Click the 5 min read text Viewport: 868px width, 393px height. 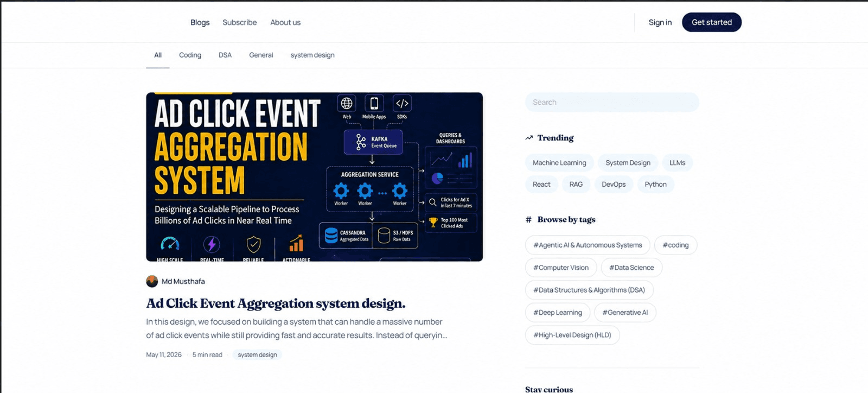coord(207,354)
